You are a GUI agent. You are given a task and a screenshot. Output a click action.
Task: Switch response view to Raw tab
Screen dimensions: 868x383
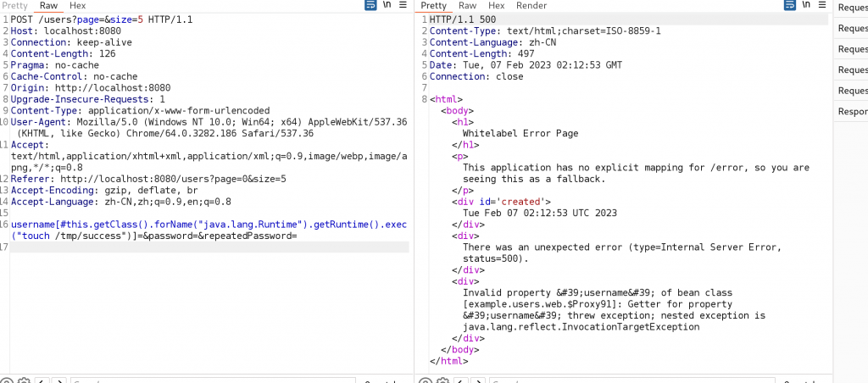[468, 6]
